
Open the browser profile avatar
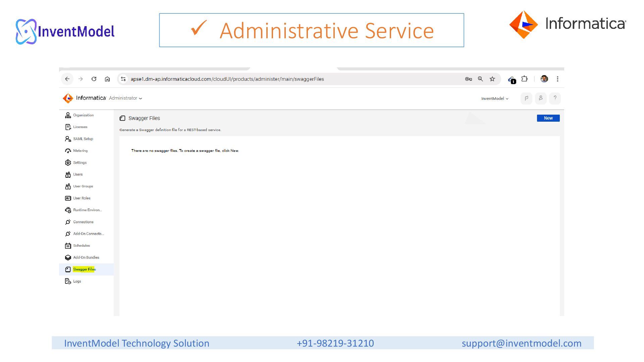(544, 79)
